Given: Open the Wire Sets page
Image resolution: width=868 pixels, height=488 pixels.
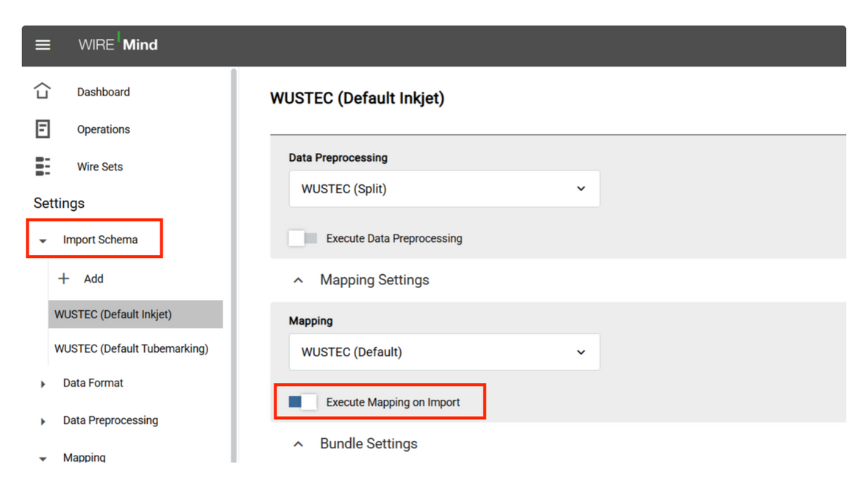Looking at the screenshot, I should tap(99, 167).
